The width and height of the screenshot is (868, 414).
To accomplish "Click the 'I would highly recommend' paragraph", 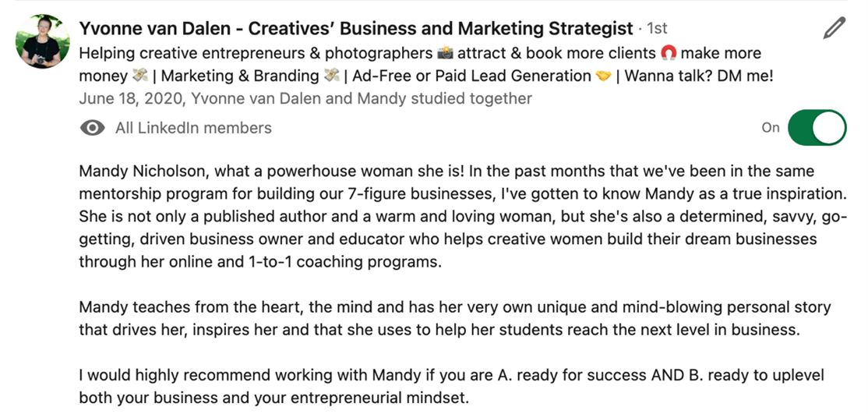I will click(452, 386).
